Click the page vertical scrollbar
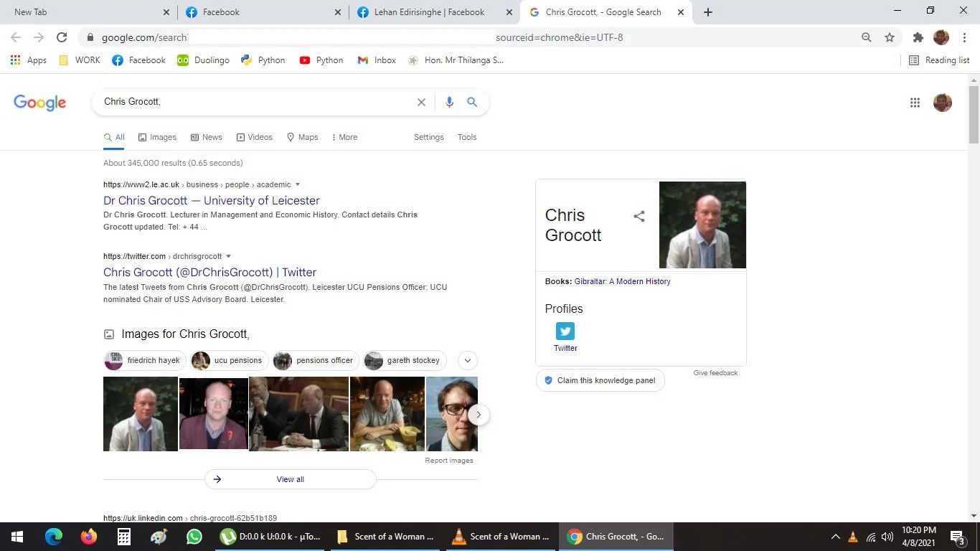This screenshot has width=980, height=551. click(x=974, y=115)
